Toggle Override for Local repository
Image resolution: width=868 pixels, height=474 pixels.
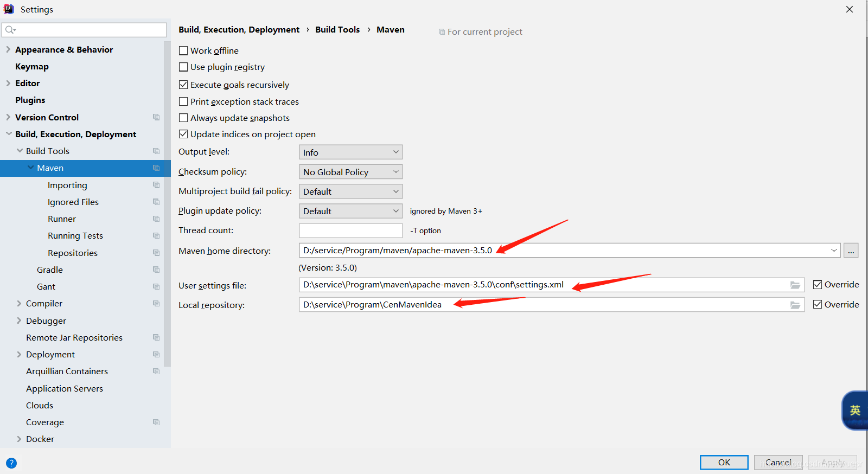pos(818,304)
